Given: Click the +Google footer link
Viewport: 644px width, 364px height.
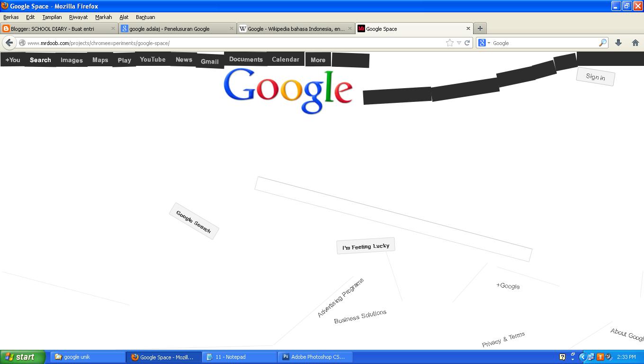Looking at the screenshot, I should click(508, 286).
